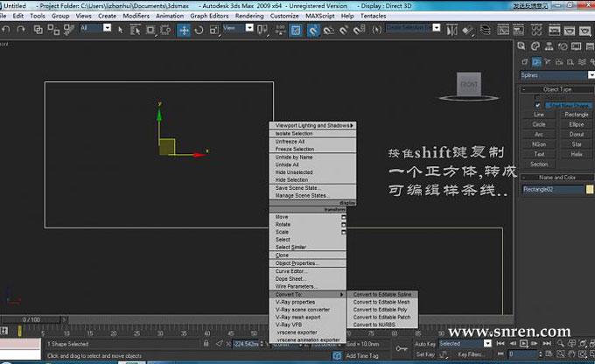
Task: Click the Unlink Selection icon
Action: (x=53, y=30)
